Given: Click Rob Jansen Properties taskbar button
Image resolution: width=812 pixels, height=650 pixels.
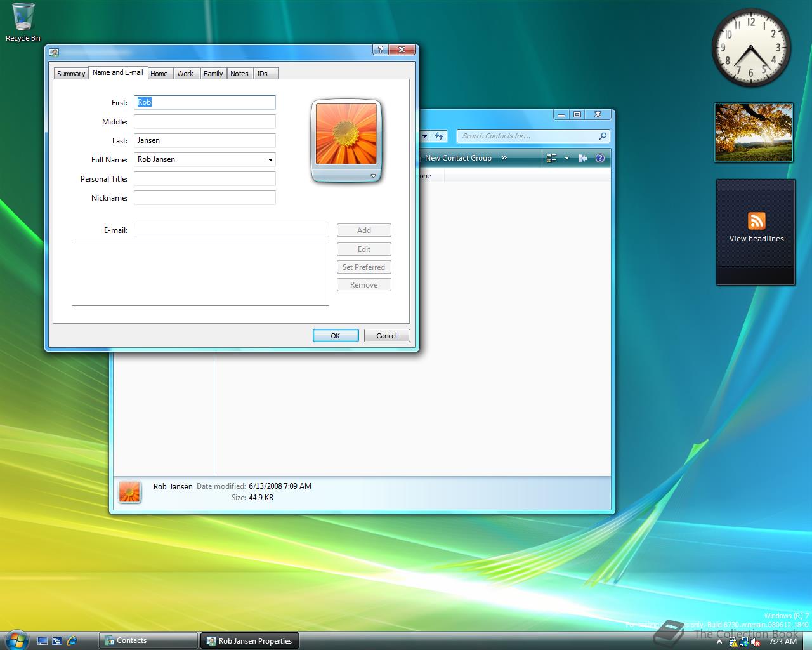Looking at the screenshot, I should (250, 640).
